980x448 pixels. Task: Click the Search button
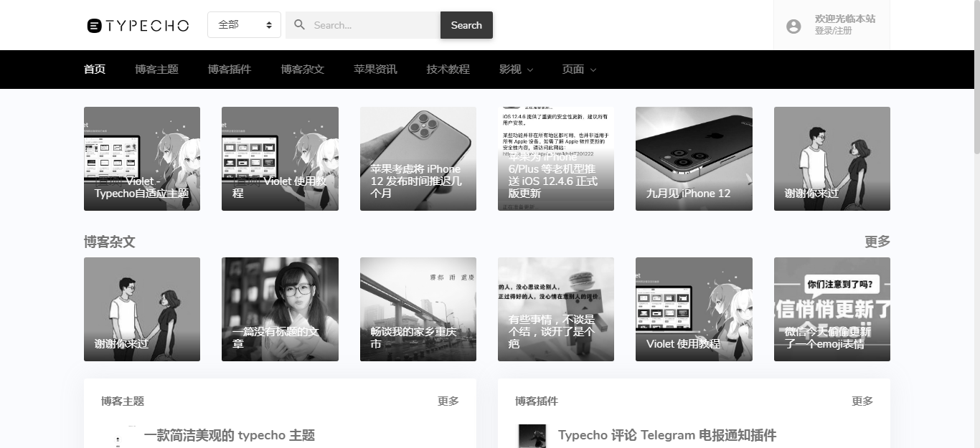pyautogui.click(x=466, y=25)
